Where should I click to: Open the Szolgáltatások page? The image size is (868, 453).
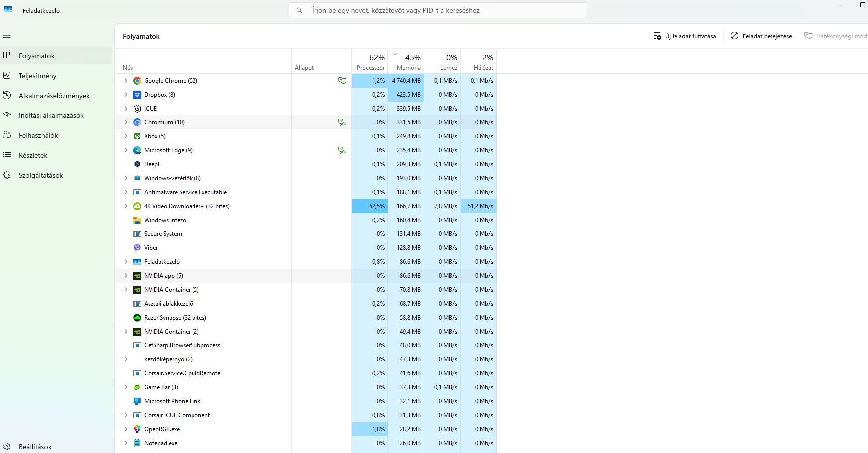(x=56, y=175)
